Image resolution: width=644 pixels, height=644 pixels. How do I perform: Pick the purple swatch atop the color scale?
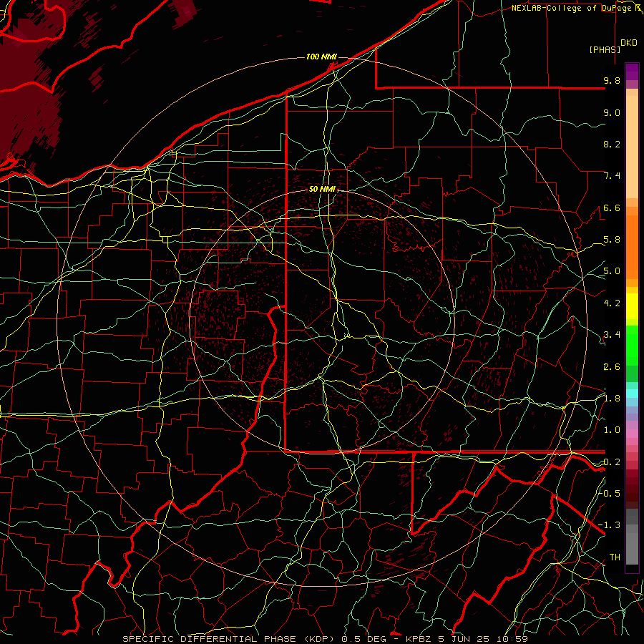click(632, 72)
